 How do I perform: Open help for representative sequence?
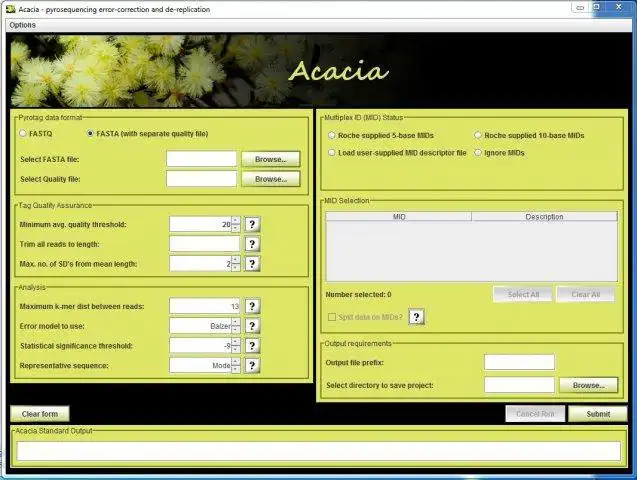tap(252, 365)
